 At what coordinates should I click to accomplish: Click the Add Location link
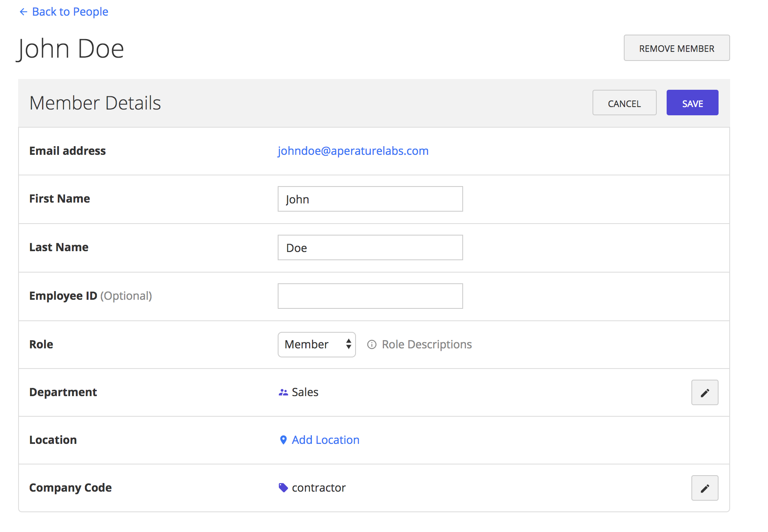(325, 440)
